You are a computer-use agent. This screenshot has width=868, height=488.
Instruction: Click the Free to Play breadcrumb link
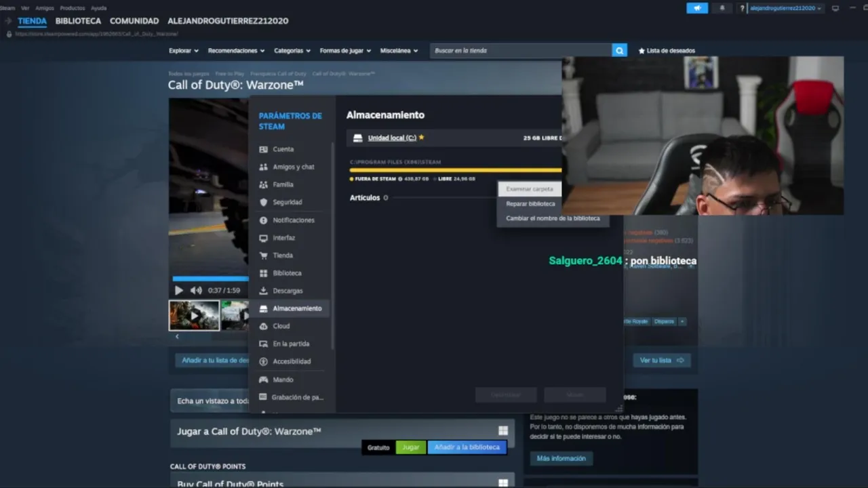click(230, 73)
